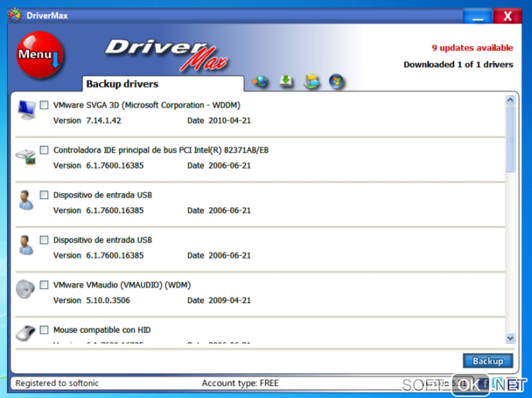Click Downloaded 1 of 1 drivers text
Viewport: 532px width, 398px height.
pyautogui.click(x=458, y=65)
